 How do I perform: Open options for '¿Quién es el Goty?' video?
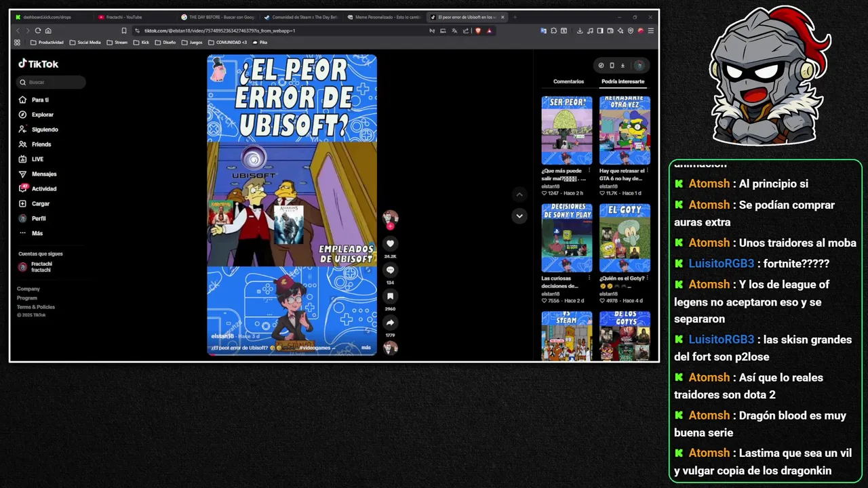click(647, 279)
